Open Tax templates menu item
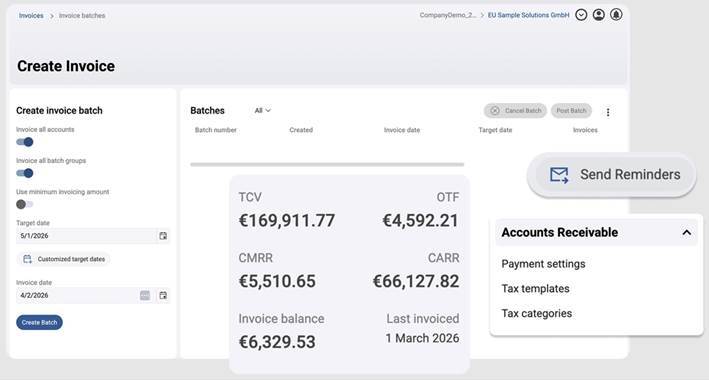The width and height of the screenshot is (709, 380). [535, 289]
